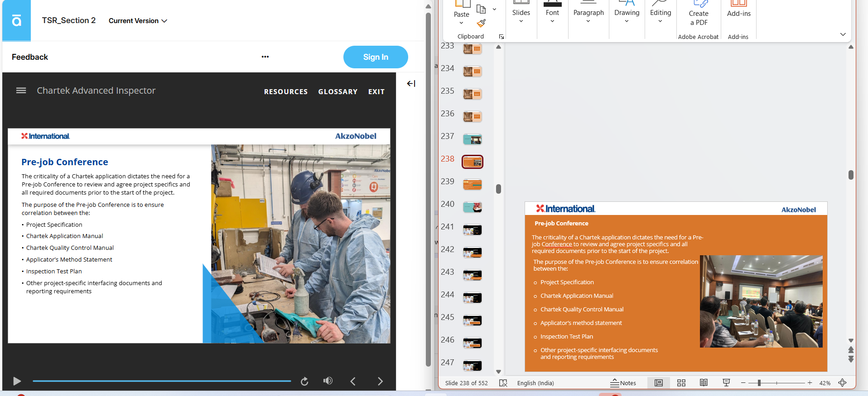Open the Current Version dropdown
The height and width of the screenshot is (396, 868).
[138, 21]
